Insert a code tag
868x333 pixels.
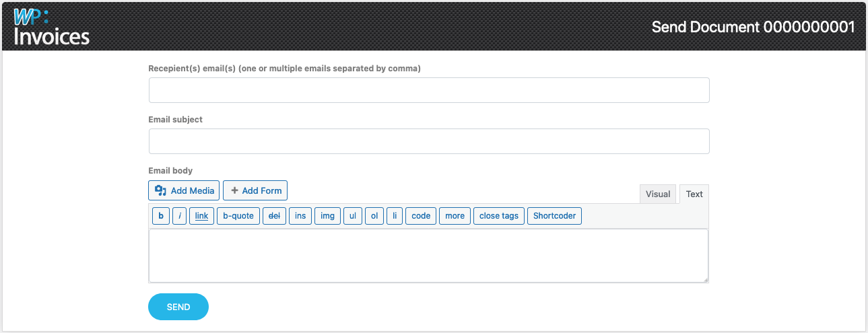pyautogui.click(x=421, y=216)
